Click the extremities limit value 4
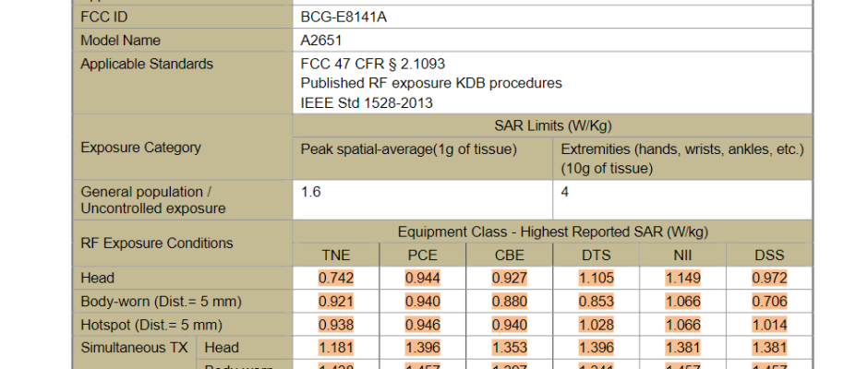Screen dimensions: 868x369 tap(564, 192)
